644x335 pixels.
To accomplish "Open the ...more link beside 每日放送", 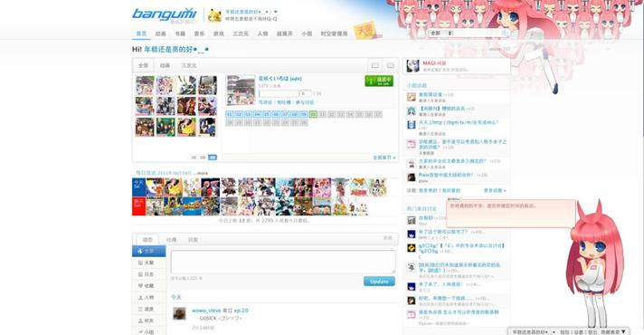I will [201, 173].
